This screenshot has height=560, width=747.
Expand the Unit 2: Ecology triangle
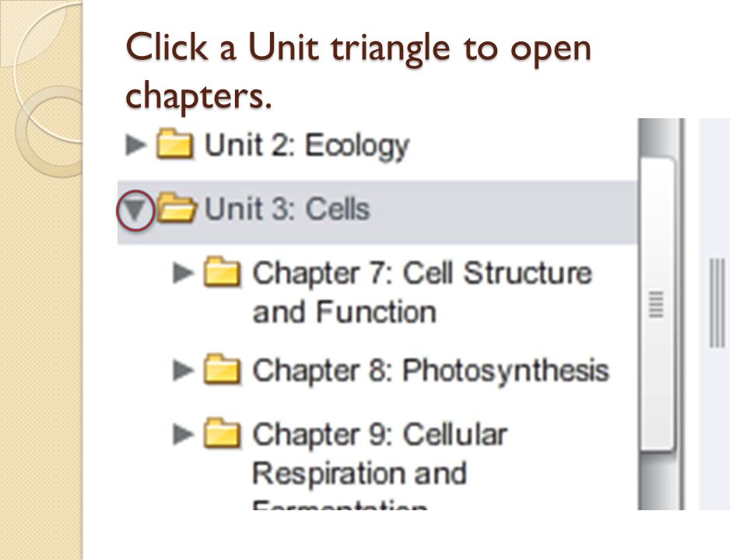click(135, 145)
